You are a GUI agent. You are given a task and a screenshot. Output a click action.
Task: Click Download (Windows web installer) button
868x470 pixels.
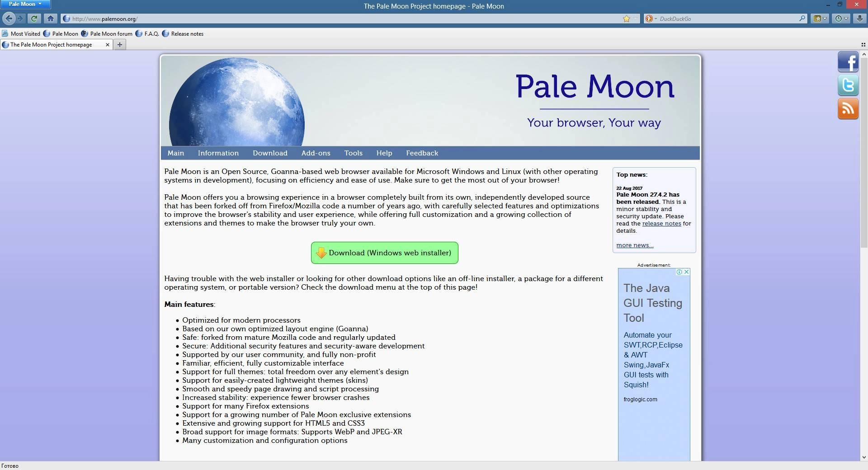385,253
